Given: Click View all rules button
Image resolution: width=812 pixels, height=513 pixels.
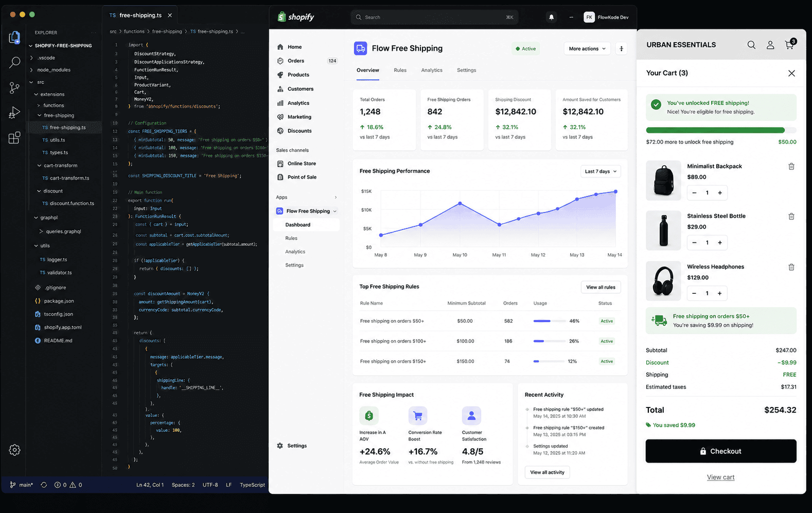Looking at the screenshot, I should [601, 287].
